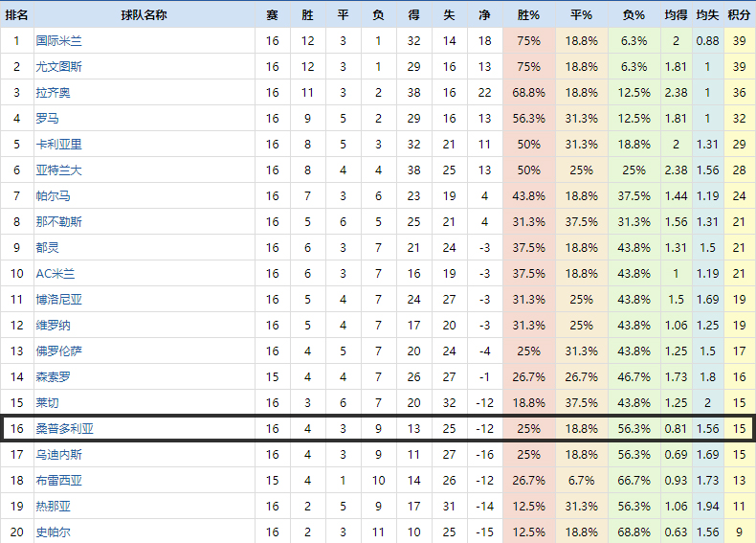Open the 拉齐奥 team page link
The image size is (756, 543).
[x=53, y=93]
